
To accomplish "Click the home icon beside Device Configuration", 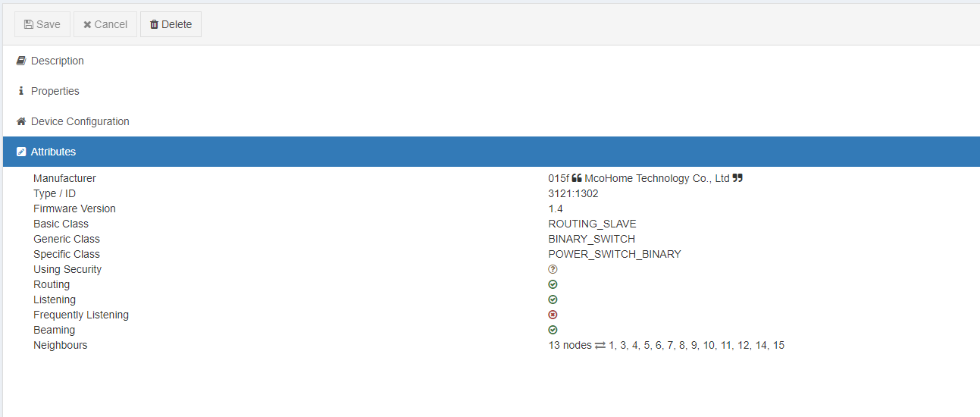I will pyautogui.click(x=21, y=121).
